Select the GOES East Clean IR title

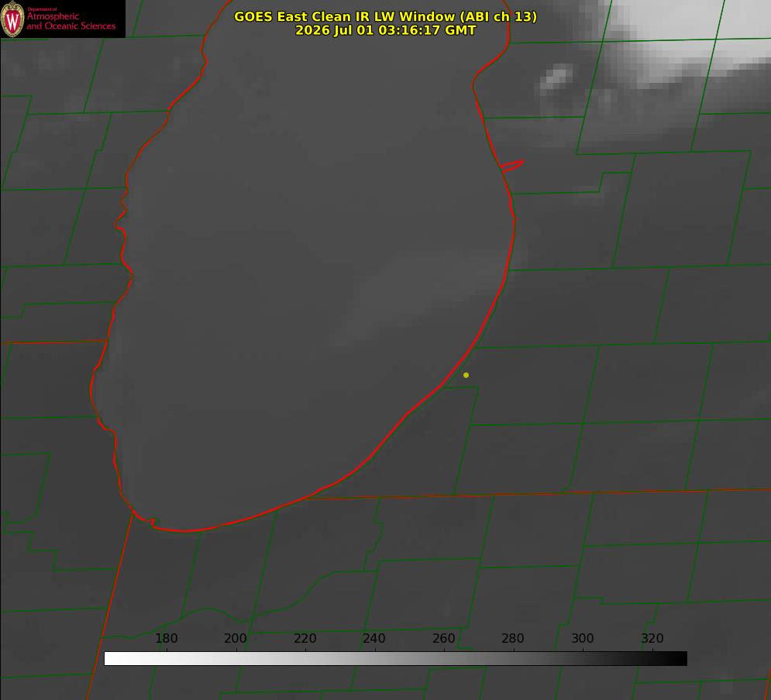[385, 16]
